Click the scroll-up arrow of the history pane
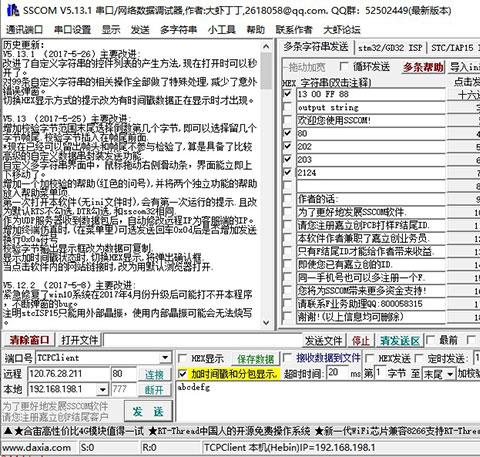This screenshot has height=457, width=480. [x=266, y=47]
